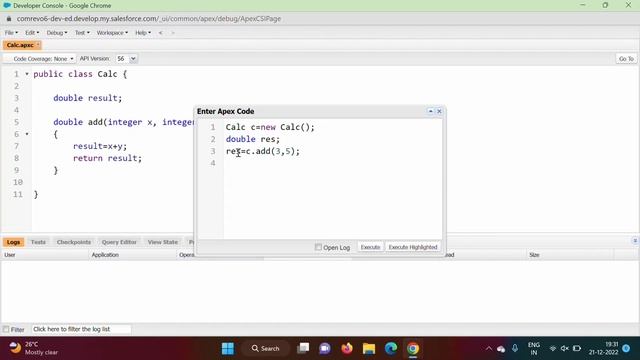Click the Go To button
Screen dimensions: 640x360
pyautogui.click(x=626, y=59)
